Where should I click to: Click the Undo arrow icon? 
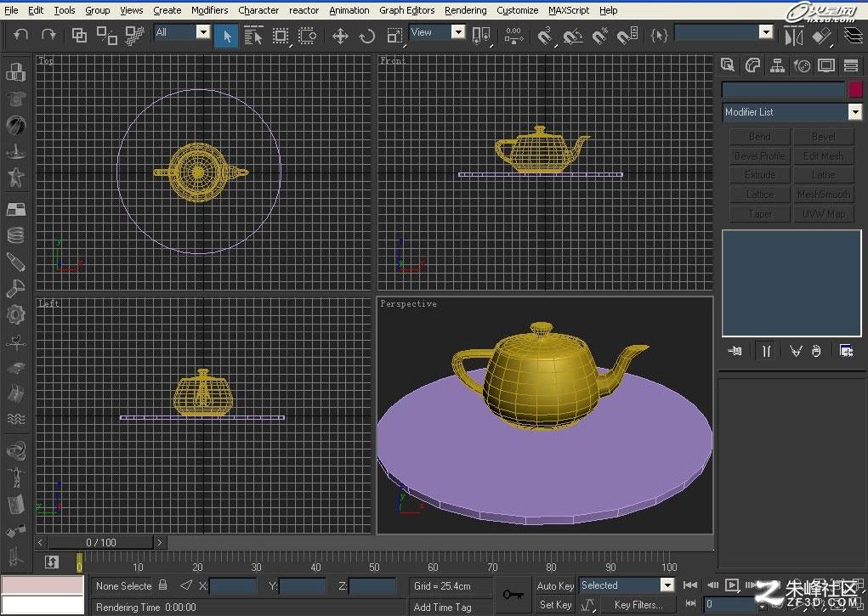(21, 36)
